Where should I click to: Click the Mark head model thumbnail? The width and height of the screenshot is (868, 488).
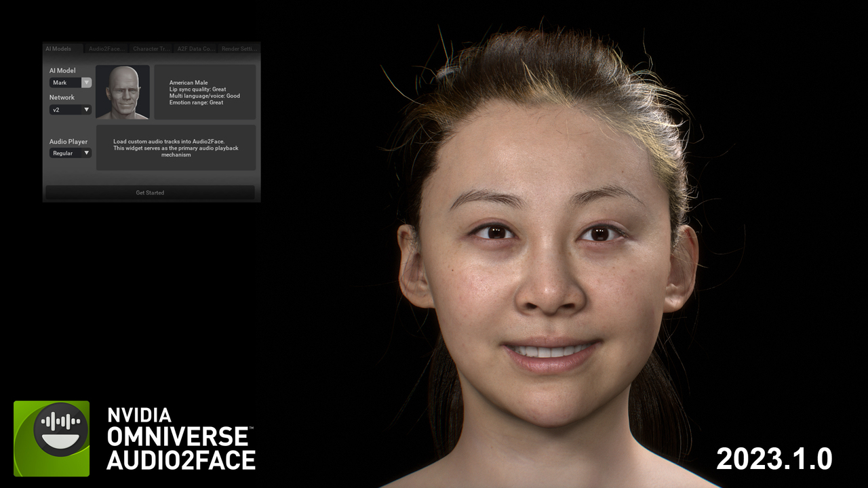pos(123,92)
